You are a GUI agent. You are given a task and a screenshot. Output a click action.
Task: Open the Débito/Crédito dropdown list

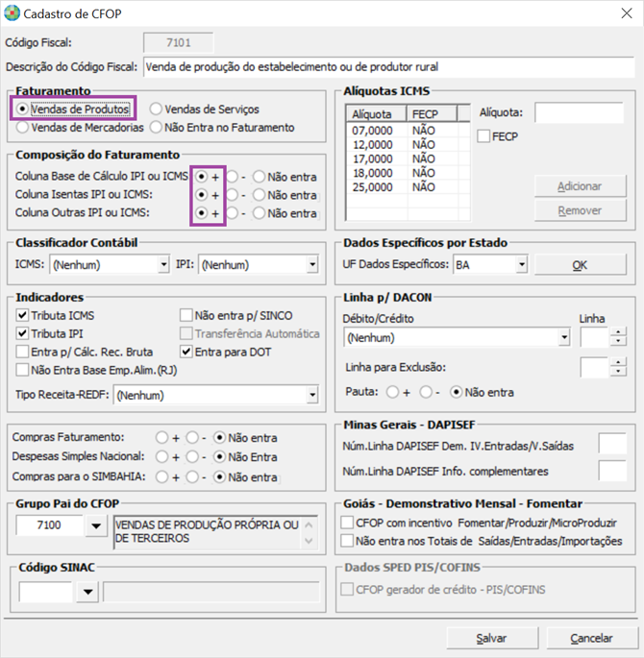click(562, 338)
